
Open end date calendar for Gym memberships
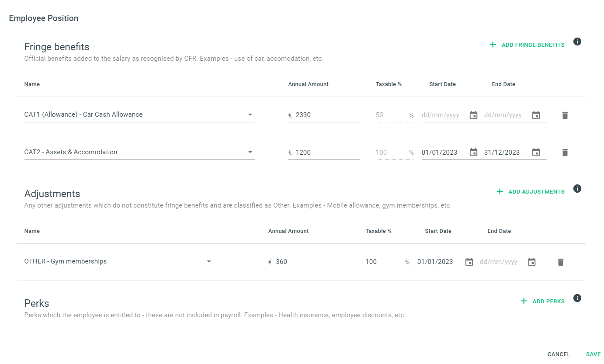(531, 262)
